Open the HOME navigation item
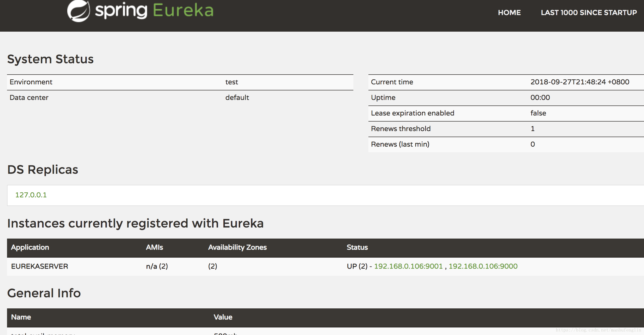Image resolution: width=644 pixels, height=335 pixels. (x=509, y=13)
